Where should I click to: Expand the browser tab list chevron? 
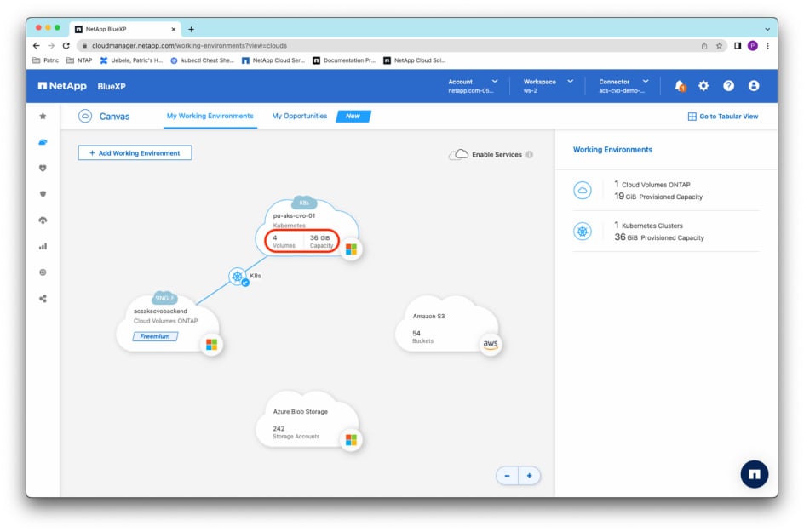point(767,29)
